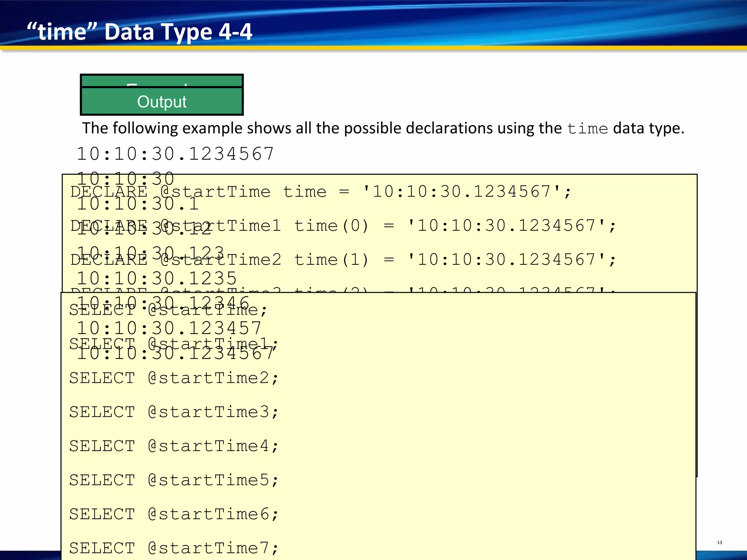
Task: Click the monospace word time in the sentence
Action: (588, 129)
